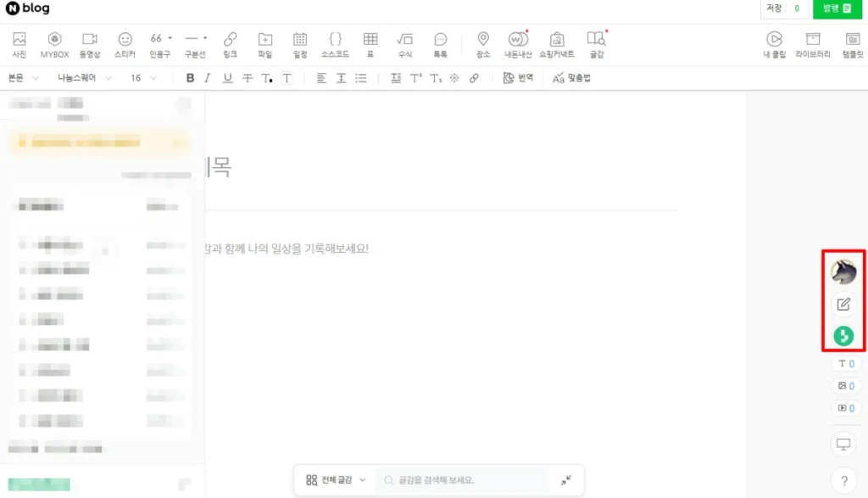Screen dimensions: 868x498
Task: Collapse the 글감 search bar
Action: point(565,480)
